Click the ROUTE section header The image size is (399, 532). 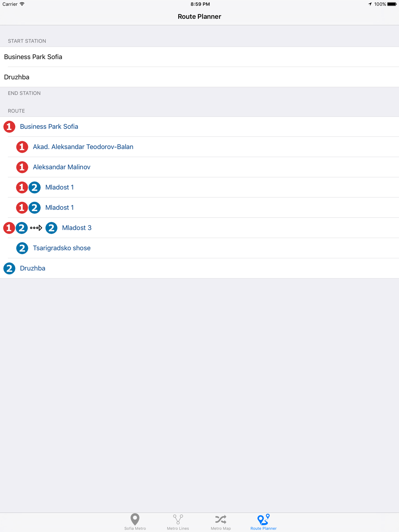(x=16, y=111)
